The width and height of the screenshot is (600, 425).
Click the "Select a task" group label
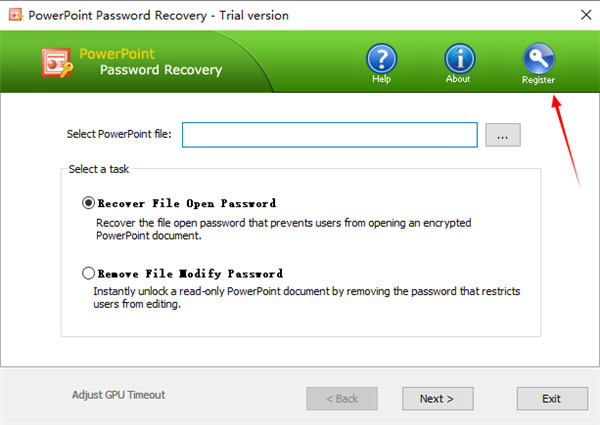(98, 169)
